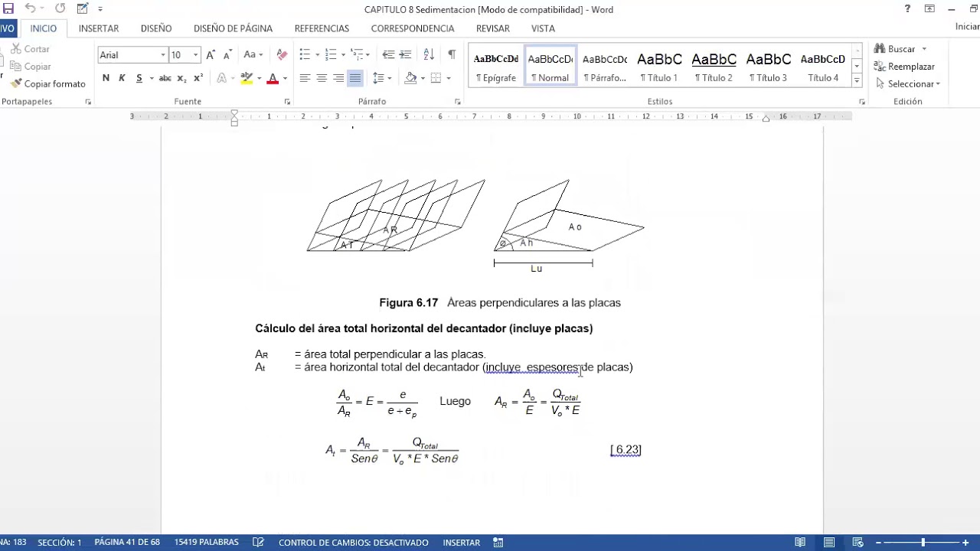The image size is (980, 551).
Task: Expand the styles gallery with the More arrow
Action: coord(857,80)
